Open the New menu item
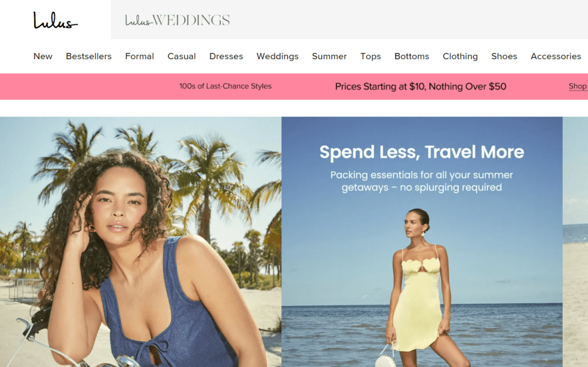This screenshot has height=367, width=588. (42, 56)
